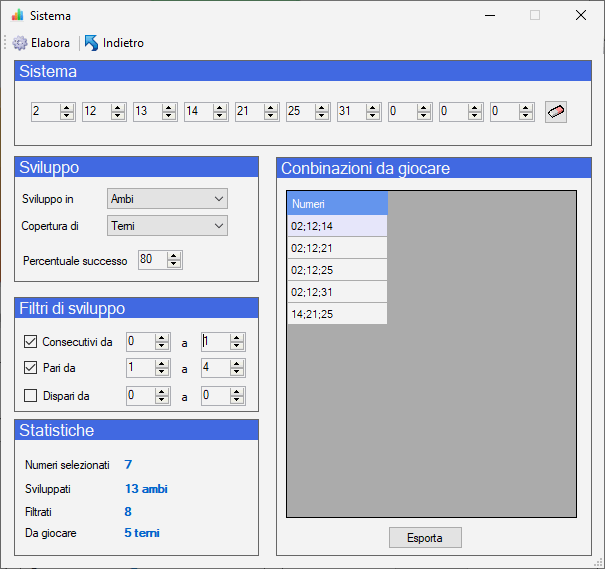Increase the value 13 field with its up arrow
The width and height of the screenshot is (605, 569).
point(169,108)
